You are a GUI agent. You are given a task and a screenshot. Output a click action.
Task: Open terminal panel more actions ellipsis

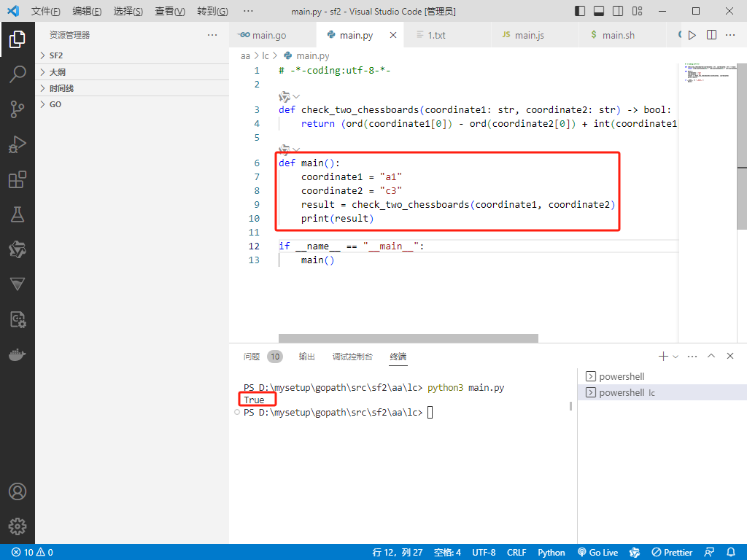[692, 356]
